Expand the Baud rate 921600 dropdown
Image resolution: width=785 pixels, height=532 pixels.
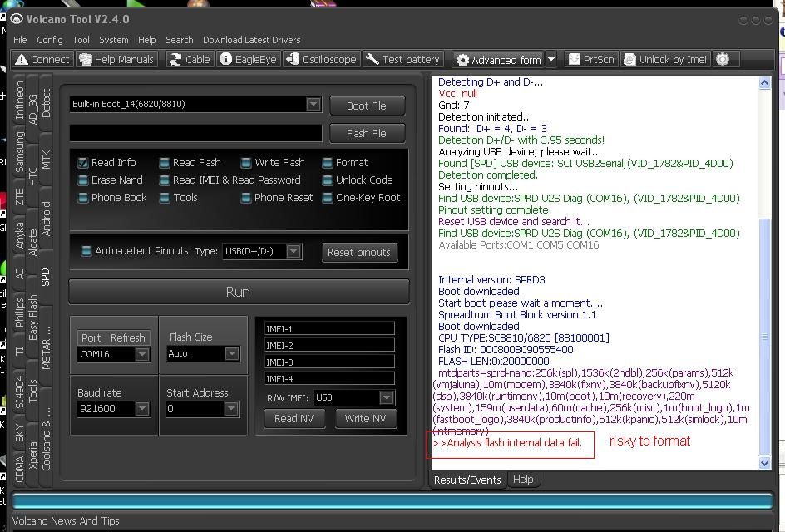click(142, 409)
